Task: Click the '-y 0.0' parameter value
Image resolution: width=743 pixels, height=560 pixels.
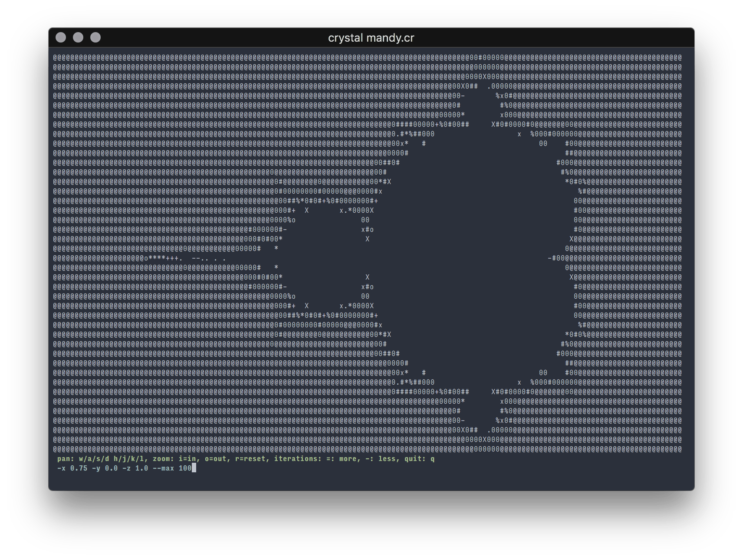Action: coord(105,468)
